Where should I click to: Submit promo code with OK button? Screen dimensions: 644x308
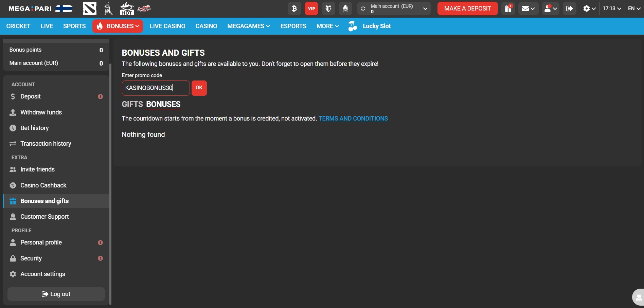click(x=199, y=88)
